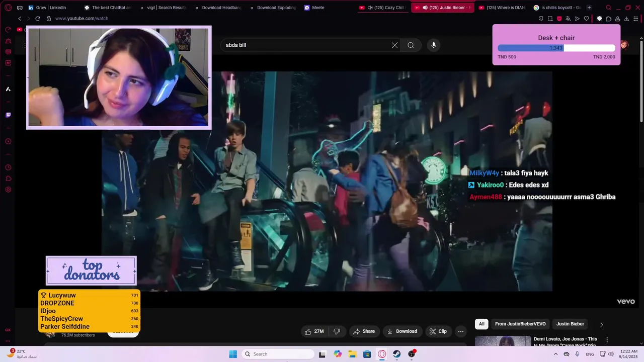This screenshot has height=362, width=644.
Task: Go back to the previous page
Action: point(20,19)
